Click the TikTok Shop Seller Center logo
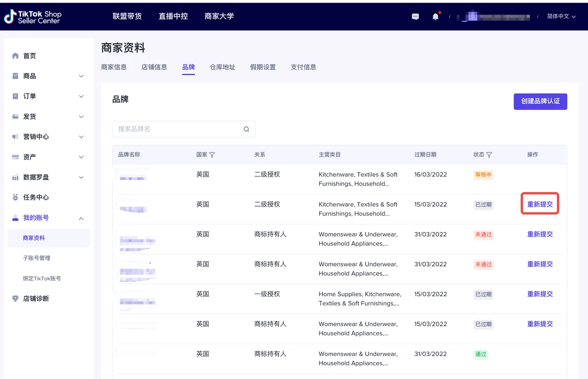 (33, 17)
